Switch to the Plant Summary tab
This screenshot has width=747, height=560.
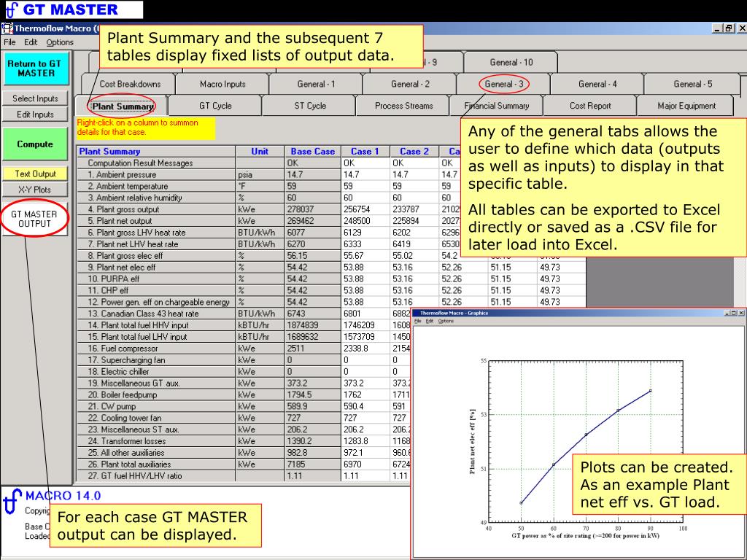tap(123, 106)
